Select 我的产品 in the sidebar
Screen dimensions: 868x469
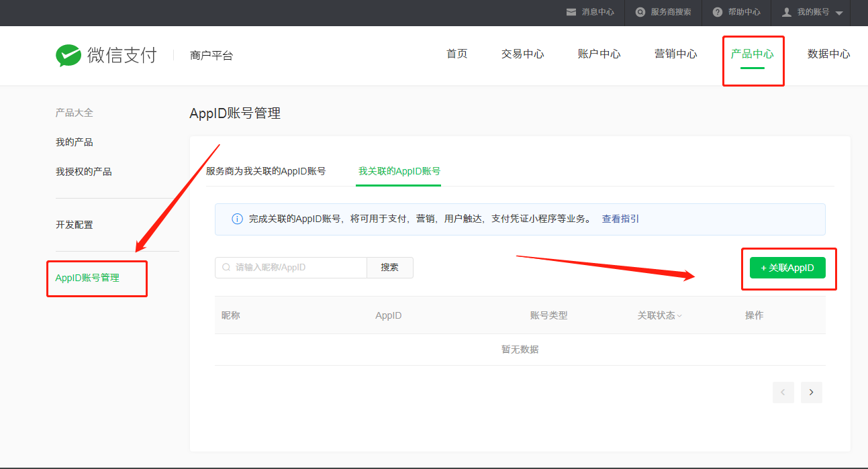click(75, 142)
